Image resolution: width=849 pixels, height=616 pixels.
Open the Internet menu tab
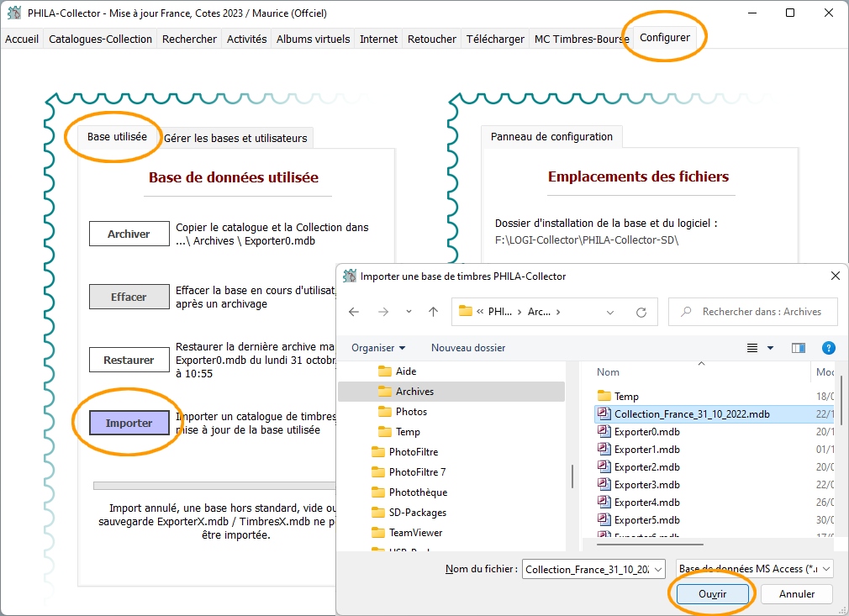click(378, 39)
